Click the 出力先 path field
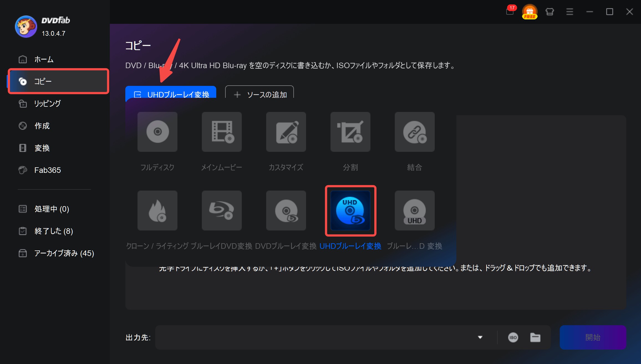Image resolution: width=641 pixels, height=364 pixels. pyautogui.click(x=313, y=337)
